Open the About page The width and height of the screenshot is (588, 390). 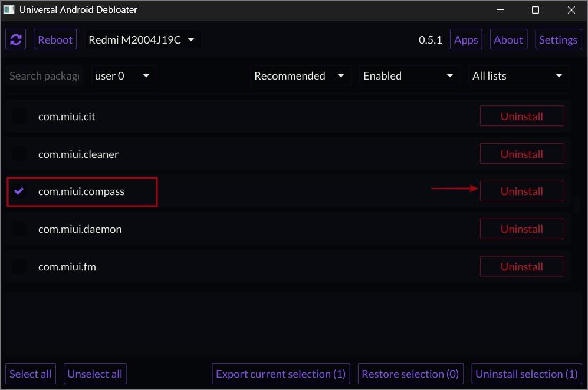508,39
